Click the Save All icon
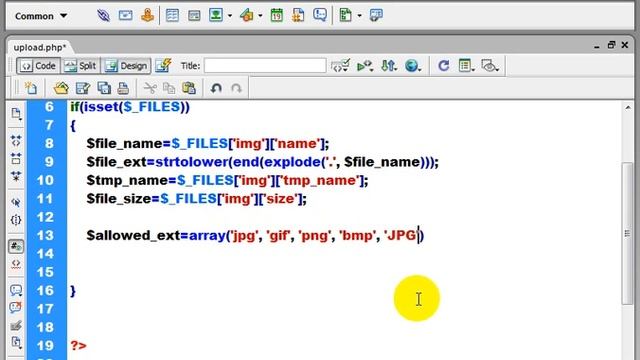640x360 pixels. (x=104, y=88)
